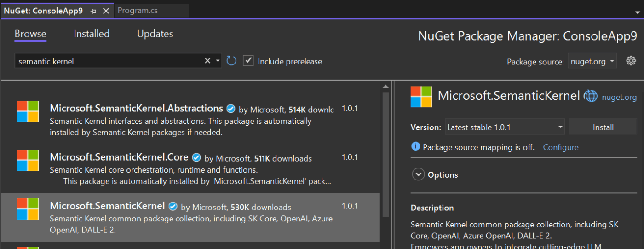The width and height of the screenshot is (644, 249).
Task: Open the nuget.org link
Action: [x=619, y=97]
